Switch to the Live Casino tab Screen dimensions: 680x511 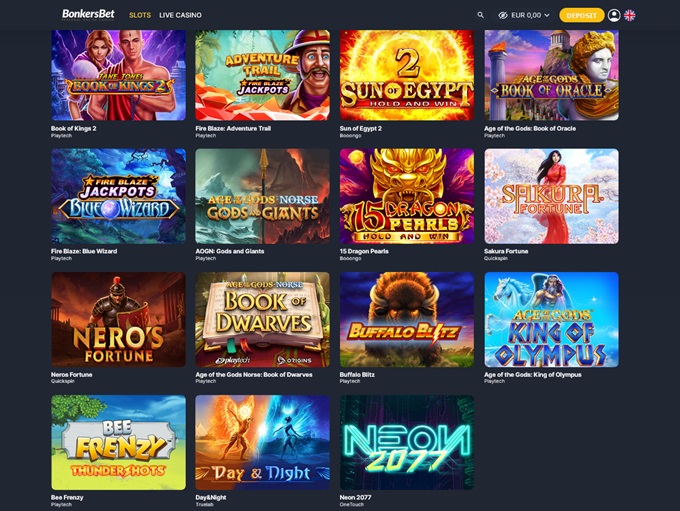180,15
